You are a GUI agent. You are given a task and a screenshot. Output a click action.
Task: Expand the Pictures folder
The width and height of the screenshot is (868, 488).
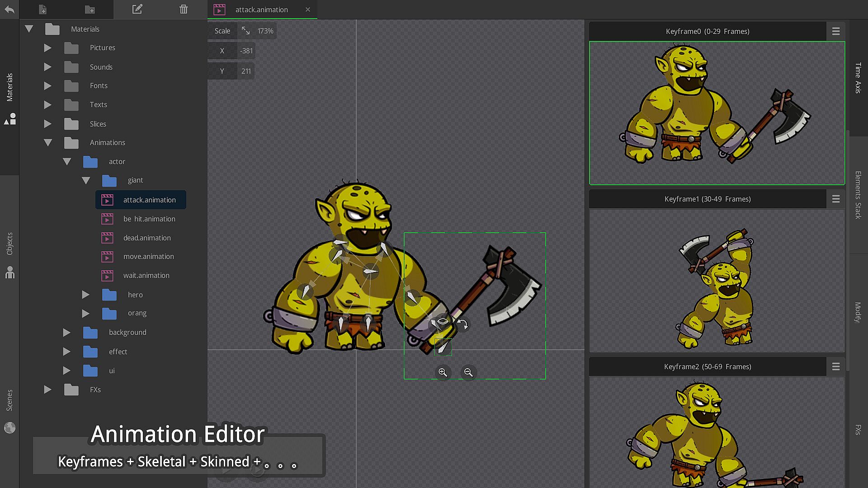coord(47,48)
